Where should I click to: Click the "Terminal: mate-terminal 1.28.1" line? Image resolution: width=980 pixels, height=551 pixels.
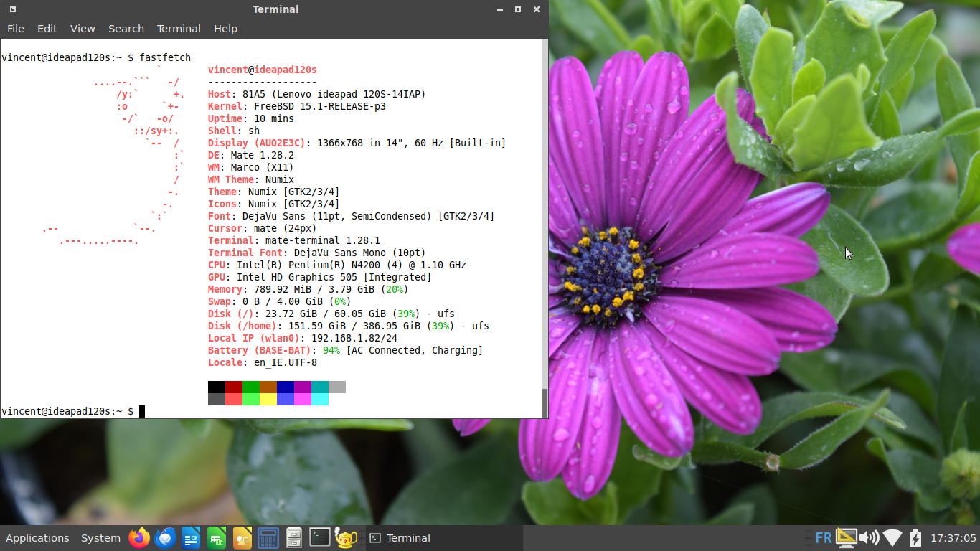(x=294, y=240)
